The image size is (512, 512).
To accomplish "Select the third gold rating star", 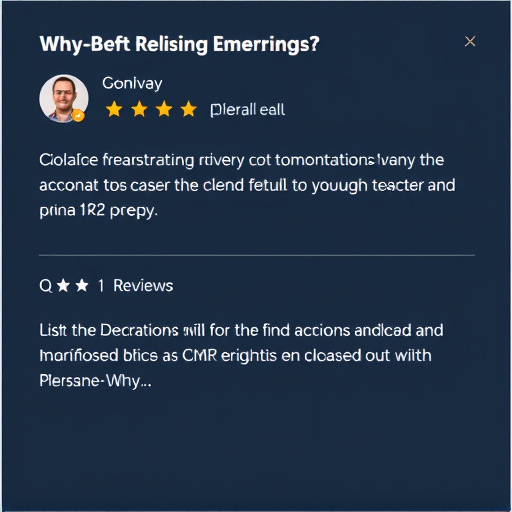I will 164,109.
